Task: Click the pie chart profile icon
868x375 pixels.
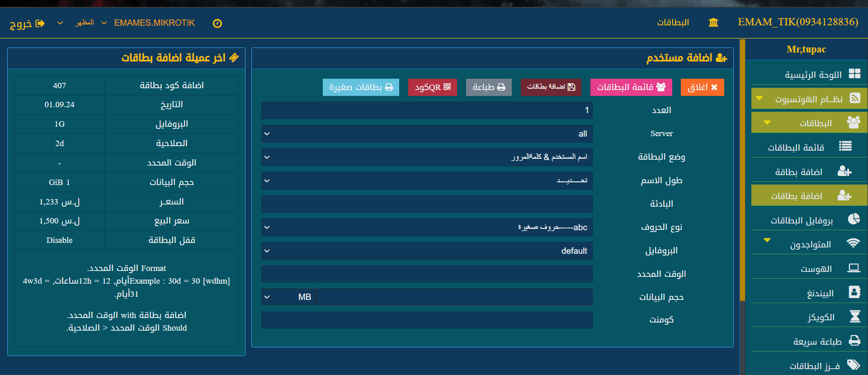Action: click(x=854, y=219)
